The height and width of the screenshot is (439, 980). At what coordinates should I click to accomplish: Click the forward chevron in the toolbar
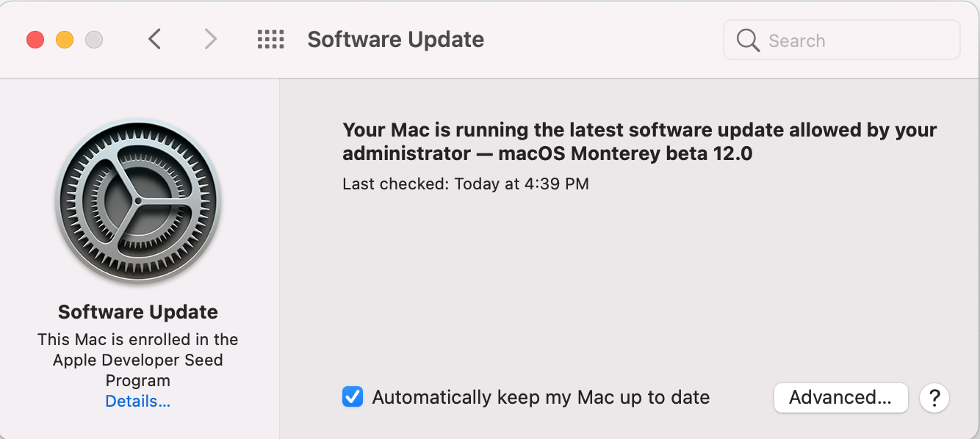(x=211, y=39)
